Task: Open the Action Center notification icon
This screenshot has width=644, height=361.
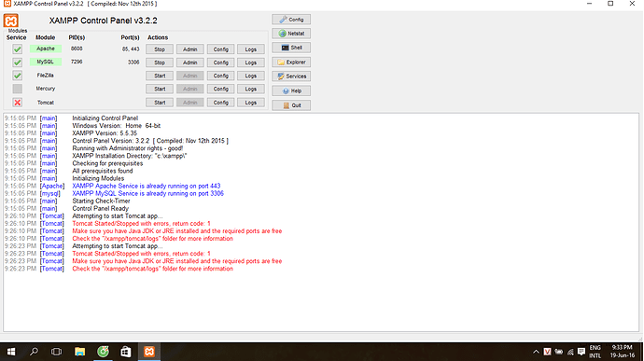Action: point(581,352)
